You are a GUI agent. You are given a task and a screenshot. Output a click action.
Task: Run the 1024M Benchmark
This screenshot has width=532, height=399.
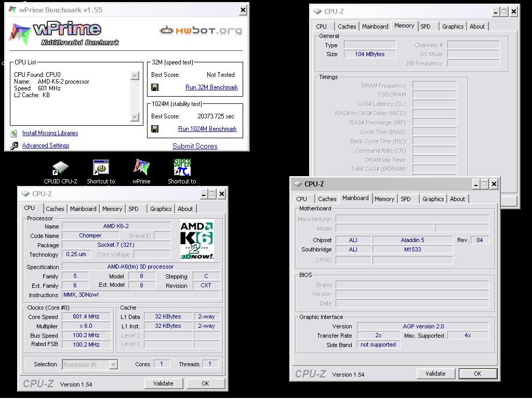[208, 129]
